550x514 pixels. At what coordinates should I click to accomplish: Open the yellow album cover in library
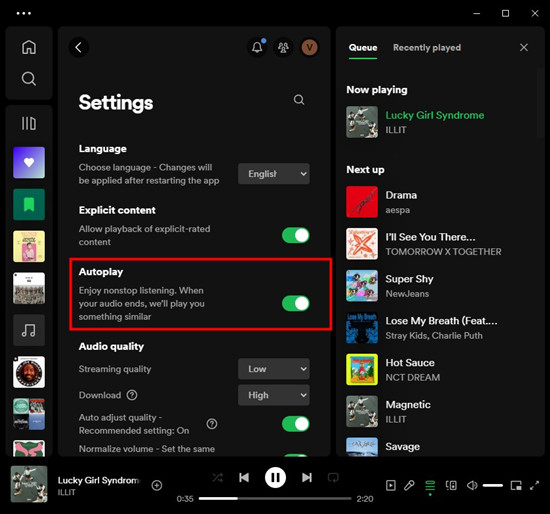pyautogui.click(x=29, y=246)
